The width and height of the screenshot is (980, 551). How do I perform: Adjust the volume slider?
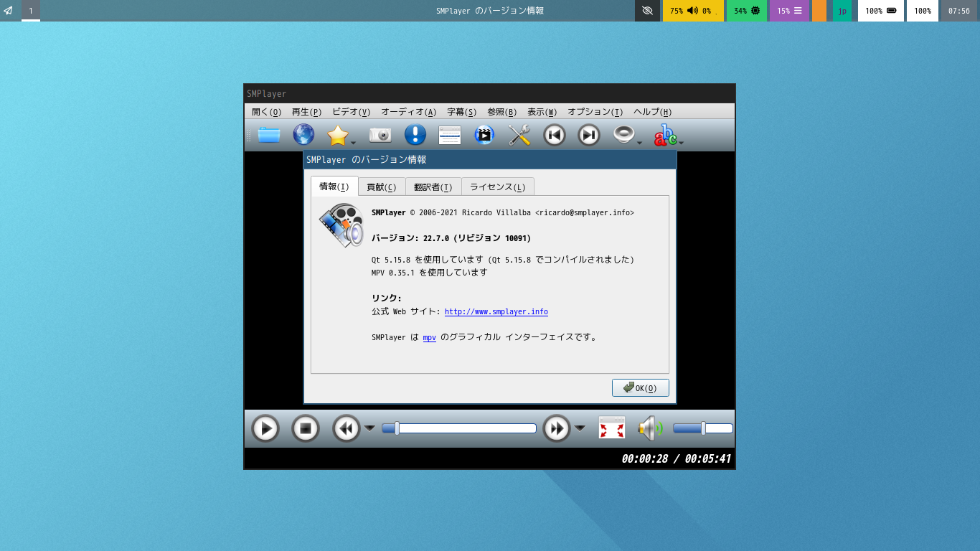(x=703, y=428)
